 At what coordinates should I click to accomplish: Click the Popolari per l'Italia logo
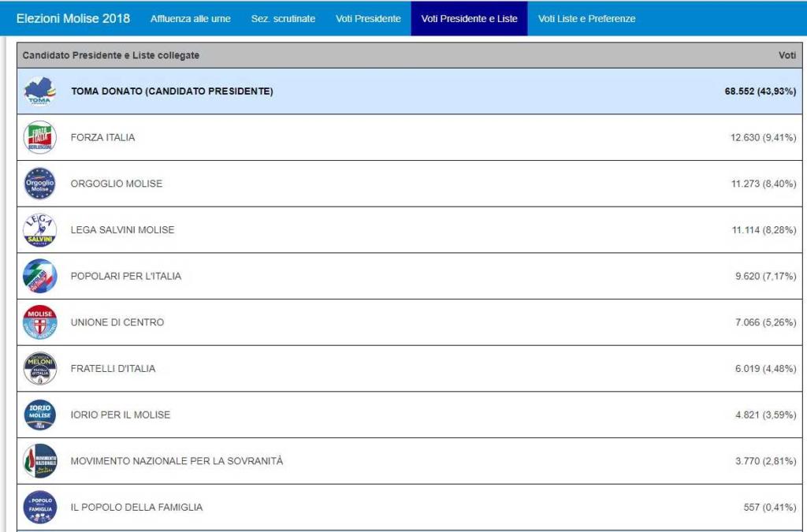click(x=39, y=276)
